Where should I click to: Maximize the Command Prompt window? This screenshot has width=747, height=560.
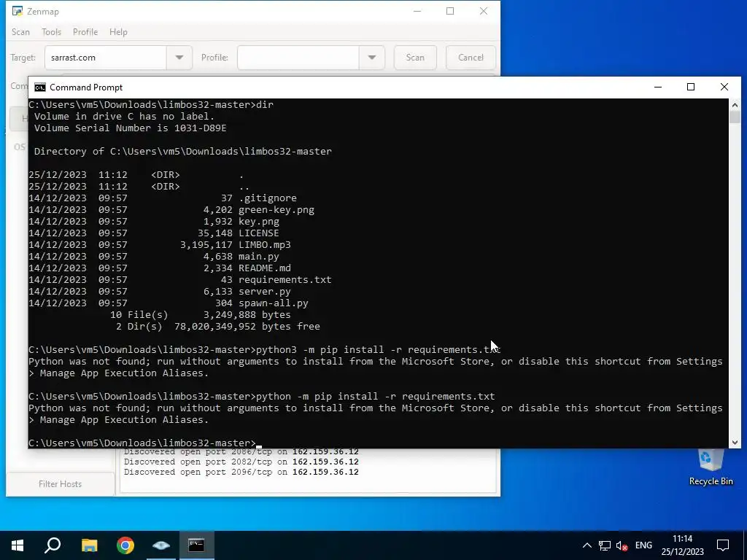(691, 87)
